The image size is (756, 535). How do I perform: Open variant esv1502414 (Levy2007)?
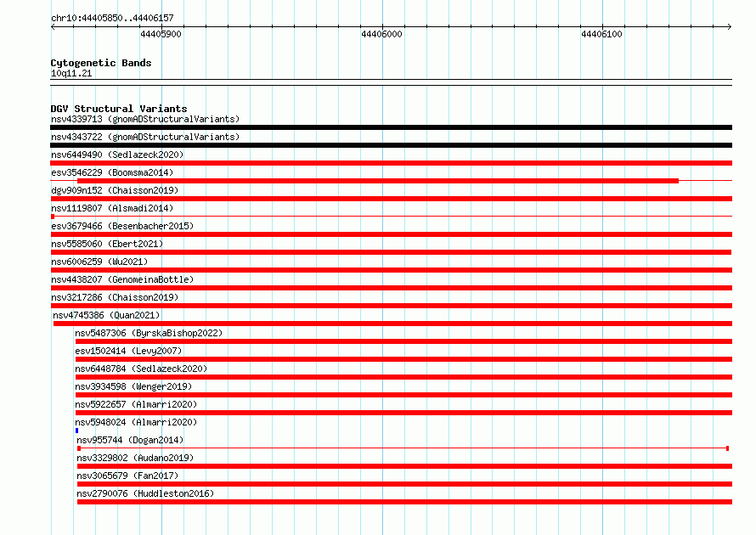coord(128,351)
